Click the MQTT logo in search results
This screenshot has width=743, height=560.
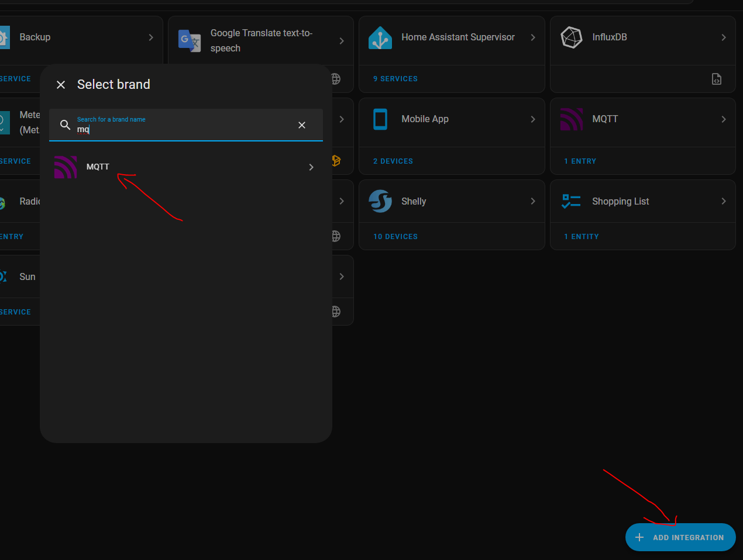66,167
